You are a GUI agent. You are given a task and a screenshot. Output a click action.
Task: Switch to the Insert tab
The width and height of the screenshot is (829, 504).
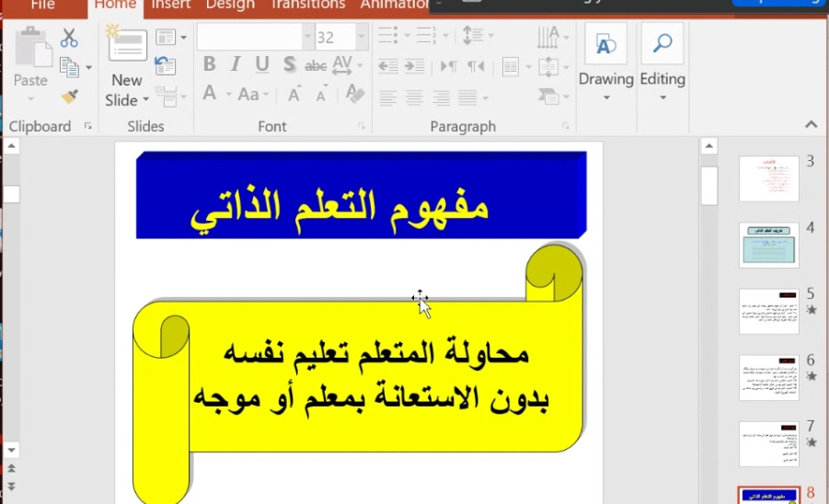171,5
